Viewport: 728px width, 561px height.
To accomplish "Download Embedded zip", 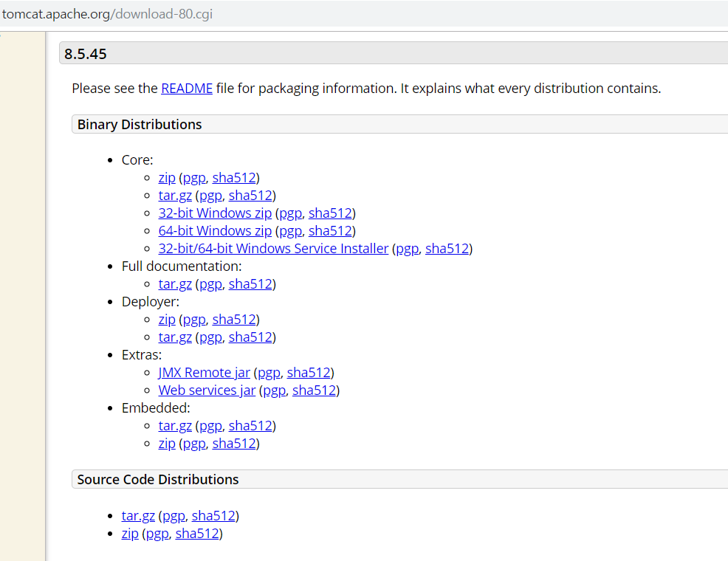I will click(x=167, y=444).
